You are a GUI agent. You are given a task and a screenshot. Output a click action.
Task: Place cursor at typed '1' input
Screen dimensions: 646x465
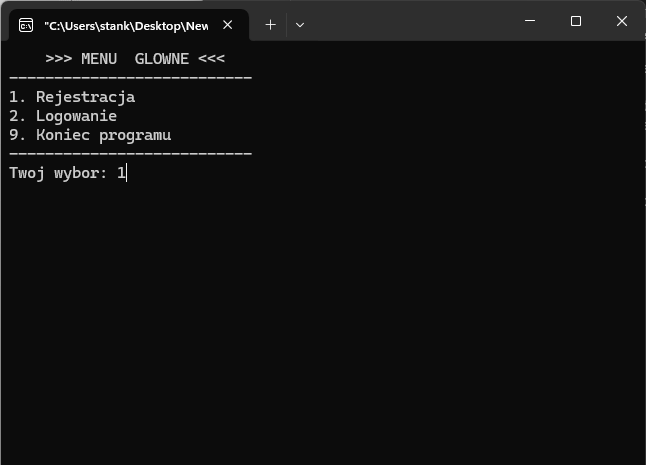(x=122, y=173)
